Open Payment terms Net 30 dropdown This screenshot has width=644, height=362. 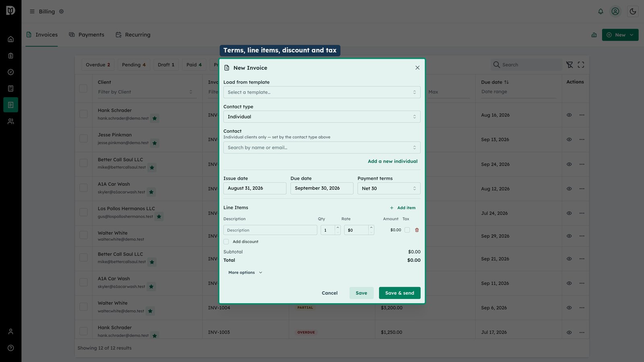point(389,188)
